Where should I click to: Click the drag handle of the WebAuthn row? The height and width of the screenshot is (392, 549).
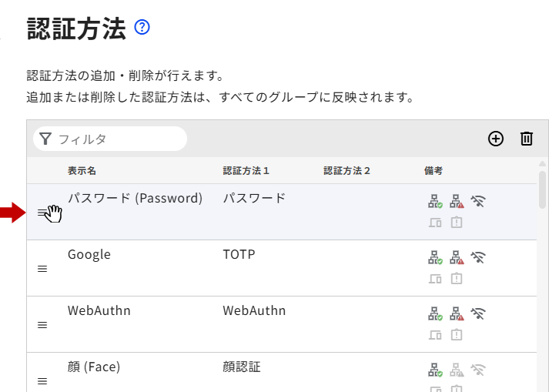42,325
